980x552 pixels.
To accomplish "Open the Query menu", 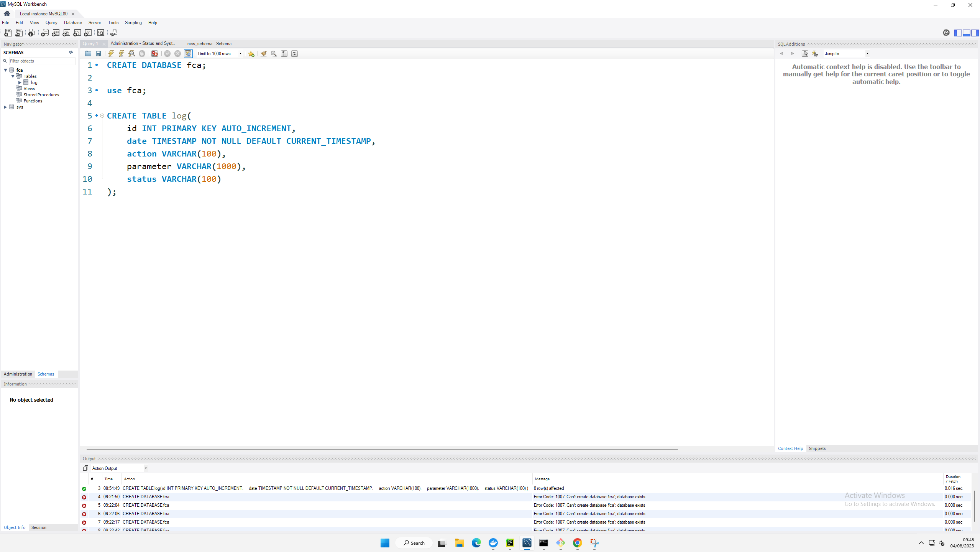I will point(51,23).
